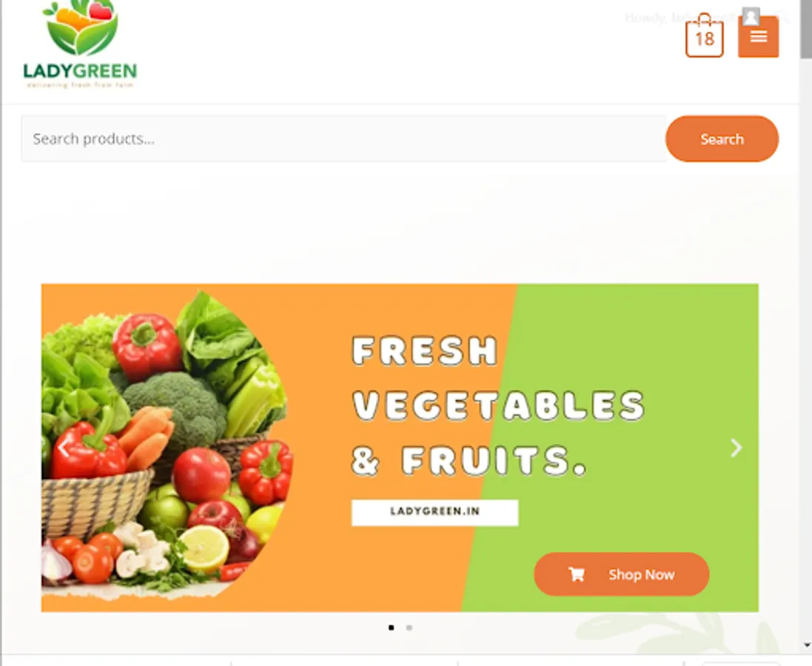Go to previous slide with left arrow

pyautogui.click(x=64, y=448)
